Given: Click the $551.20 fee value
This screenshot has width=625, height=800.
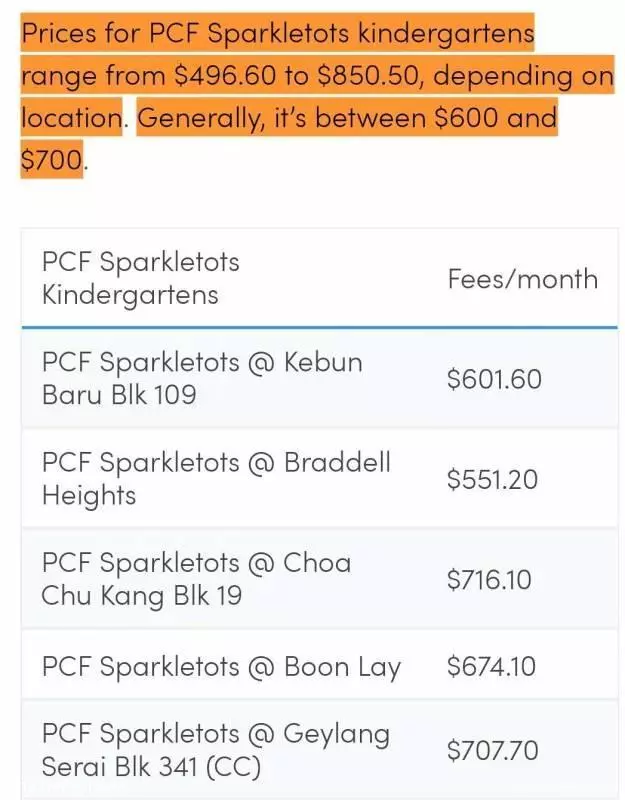Looking at the screenshot, I should (x=492, y=480).
